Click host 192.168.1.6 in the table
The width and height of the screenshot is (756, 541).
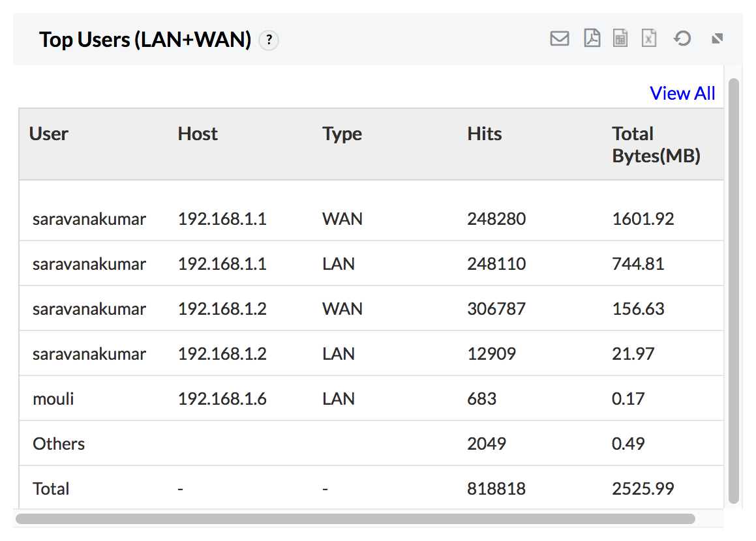[x=222, y=399]
